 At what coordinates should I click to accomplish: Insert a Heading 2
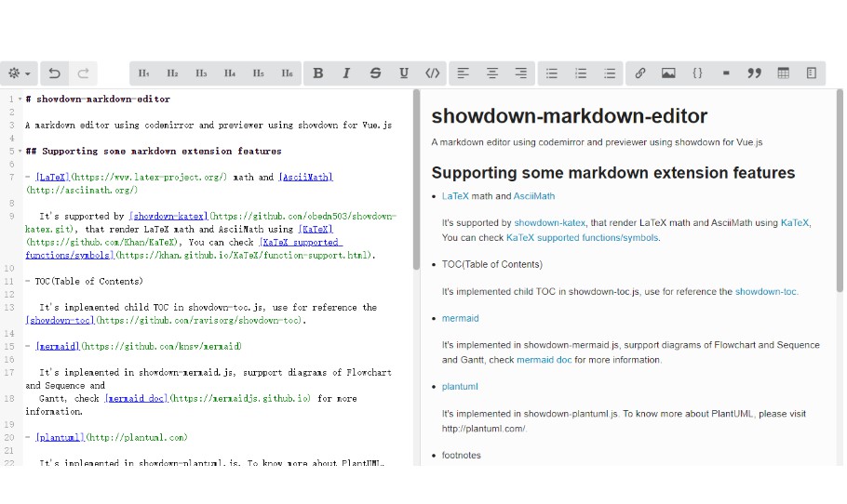pyautogui.click(x=172, y=73)
